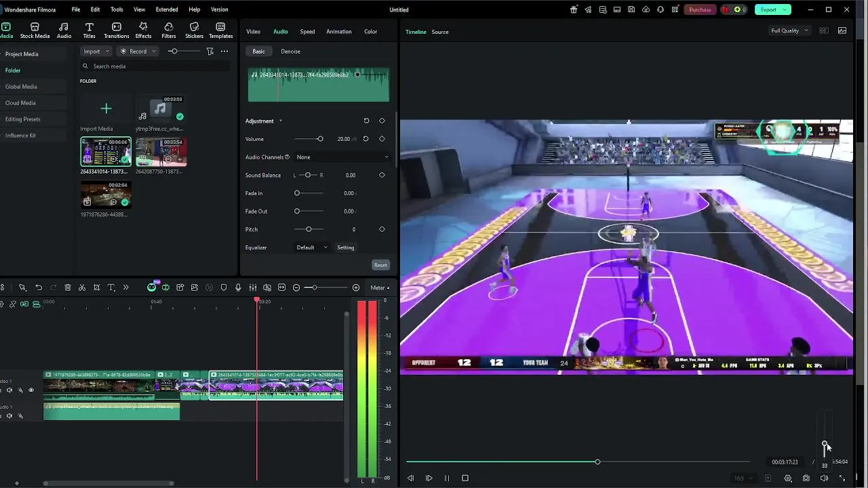
Task: Open the AI copilot robot icon
Action: point(152,287)
